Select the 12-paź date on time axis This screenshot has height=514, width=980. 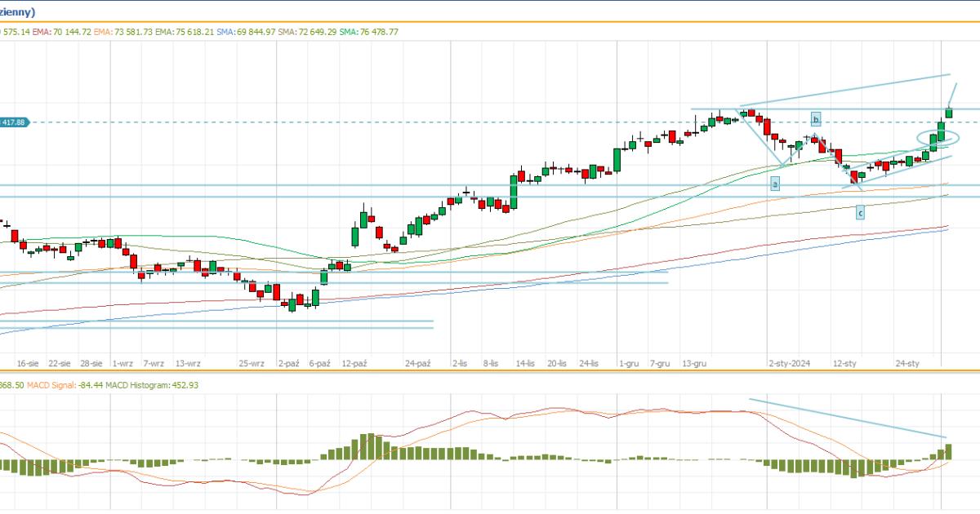(x=354, y=363)
